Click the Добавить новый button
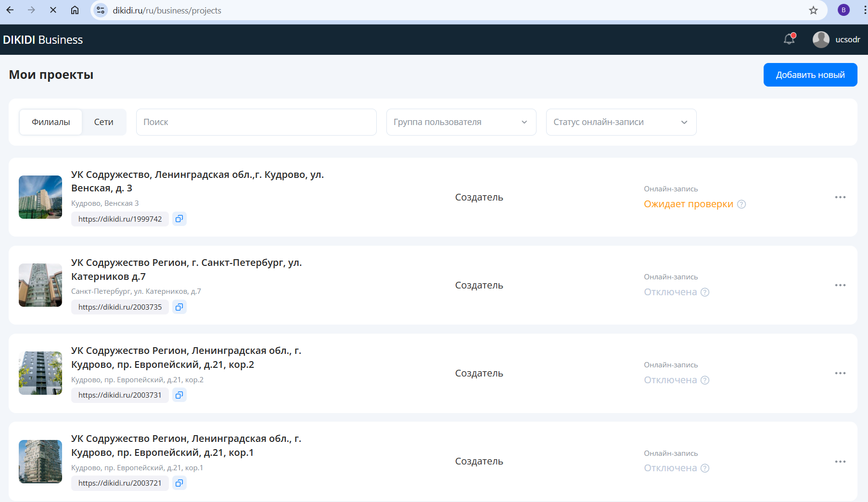 tap(810, 75)
